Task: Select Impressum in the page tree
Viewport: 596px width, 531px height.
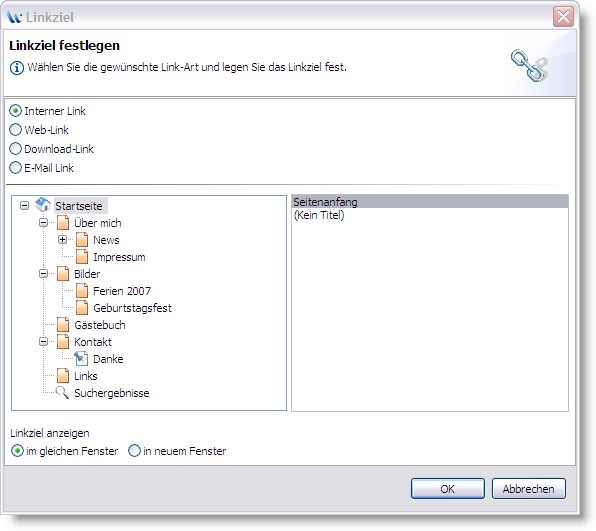Action: click(119, 257)
